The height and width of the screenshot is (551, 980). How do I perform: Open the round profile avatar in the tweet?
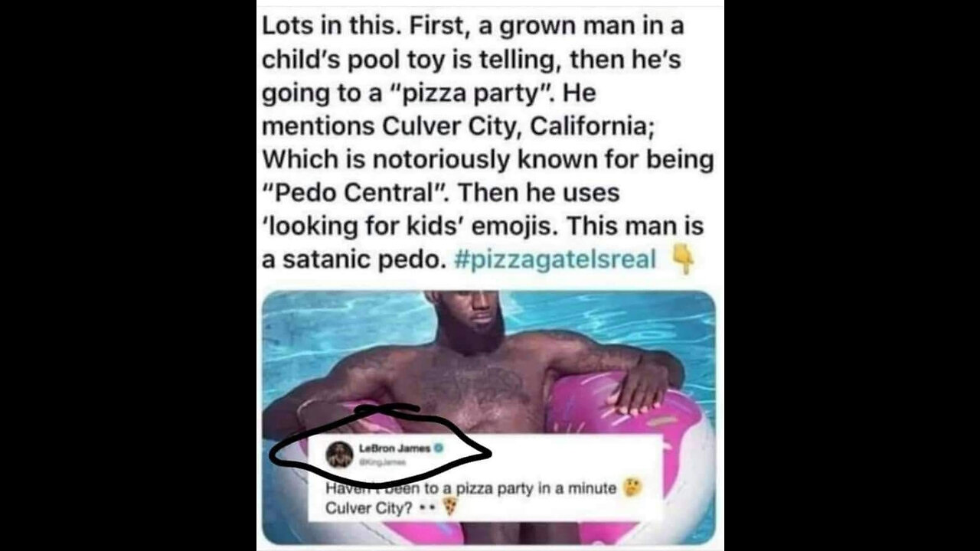tap(339, 454)
